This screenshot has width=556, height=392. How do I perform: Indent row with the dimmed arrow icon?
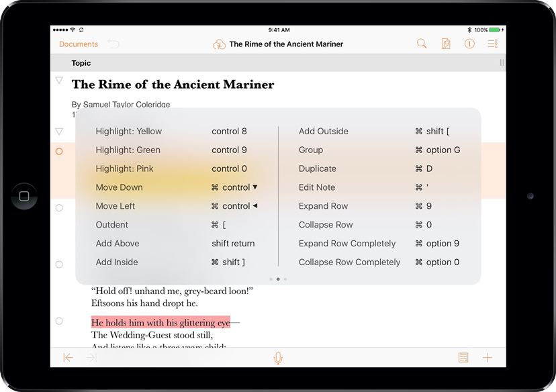point(91,358)
